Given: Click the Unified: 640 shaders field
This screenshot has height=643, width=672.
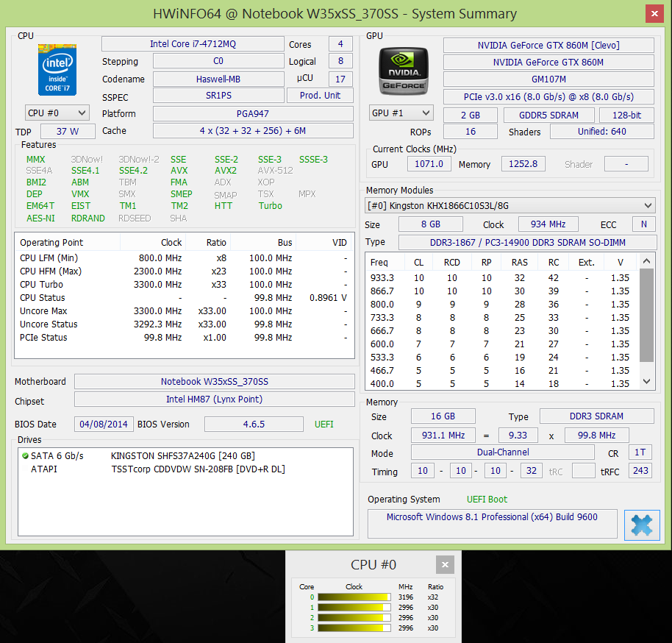Looking at the screenshot, I should (x=602, y=132).
